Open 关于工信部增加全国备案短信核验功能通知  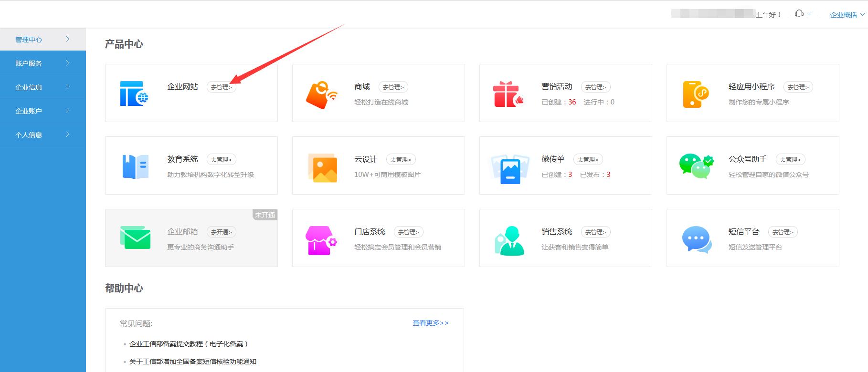pos(193,362)
